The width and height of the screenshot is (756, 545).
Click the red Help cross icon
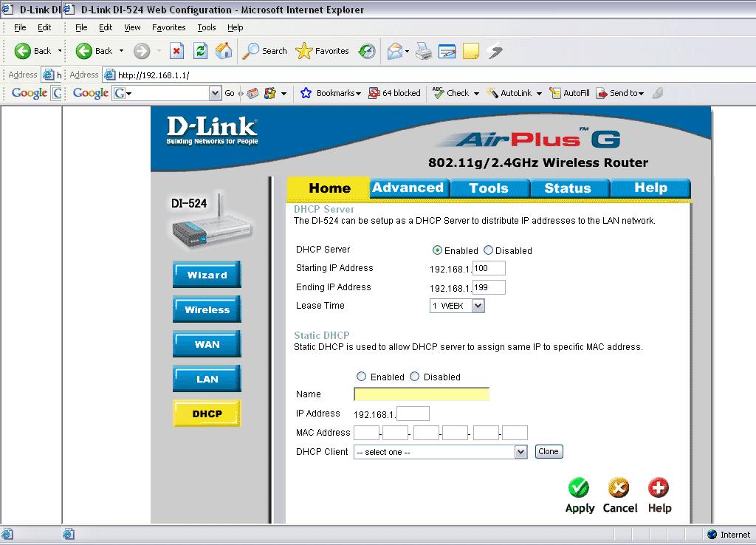659,487
